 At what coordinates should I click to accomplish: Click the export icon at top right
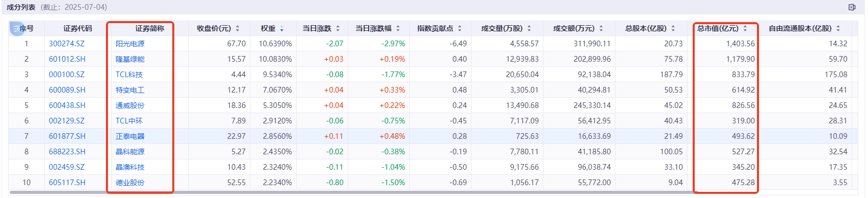tap(852, 7)
